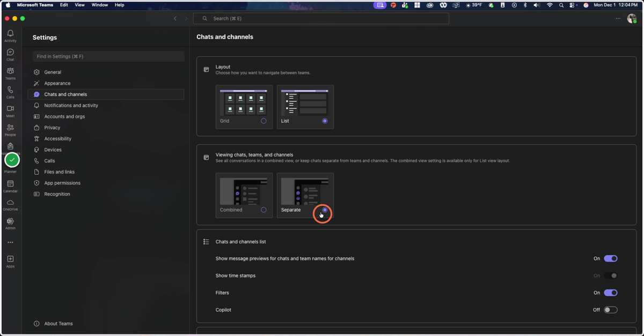Open the Planner checkmark icon
Viewport: 644px width, 336px height.
pyautogui.click(x=12, y=160)
